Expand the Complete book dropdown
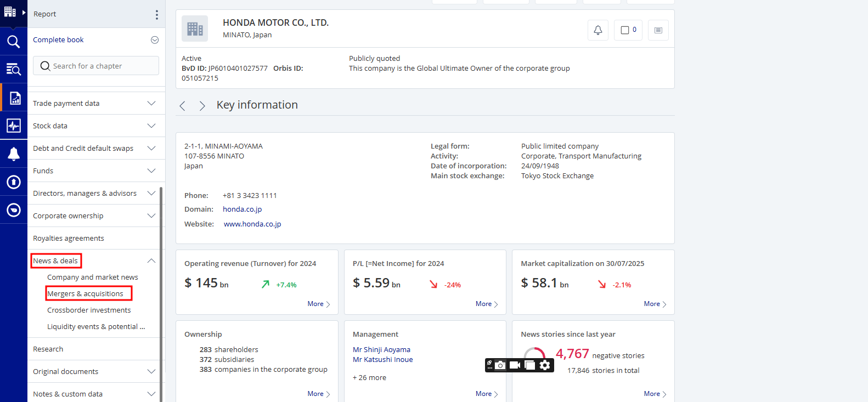868x402 pixels. click(155, 40)
